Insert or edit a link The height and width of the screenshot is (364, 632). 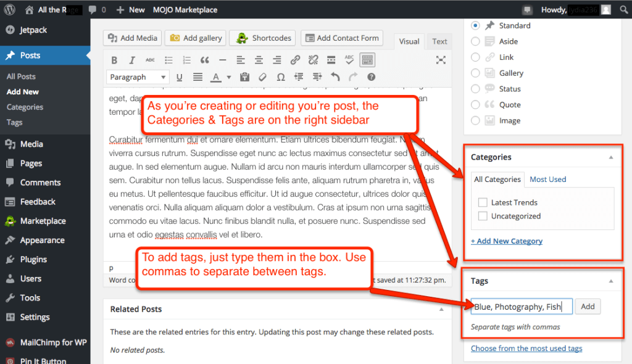tap(295, 60)
